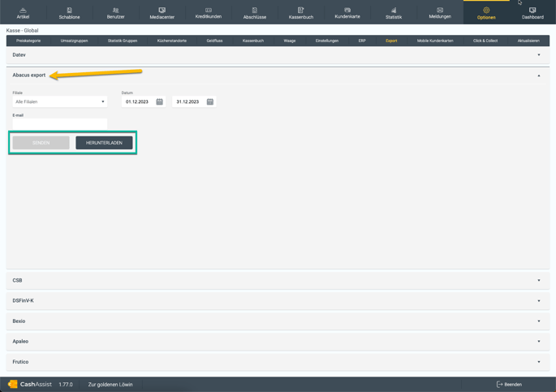This screenshot has width=556, height=392.
Task: Expand the CSB section
Action: (x=278, y=280)
